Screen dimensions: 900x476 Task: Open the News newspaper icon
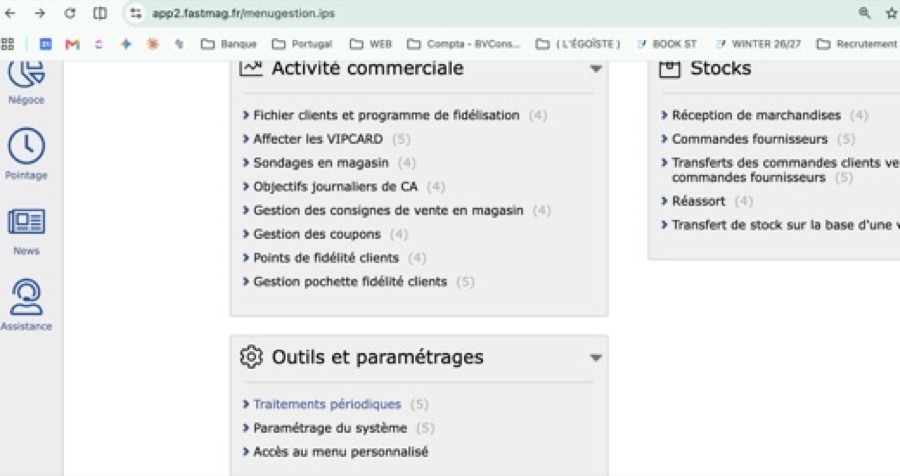26,222
